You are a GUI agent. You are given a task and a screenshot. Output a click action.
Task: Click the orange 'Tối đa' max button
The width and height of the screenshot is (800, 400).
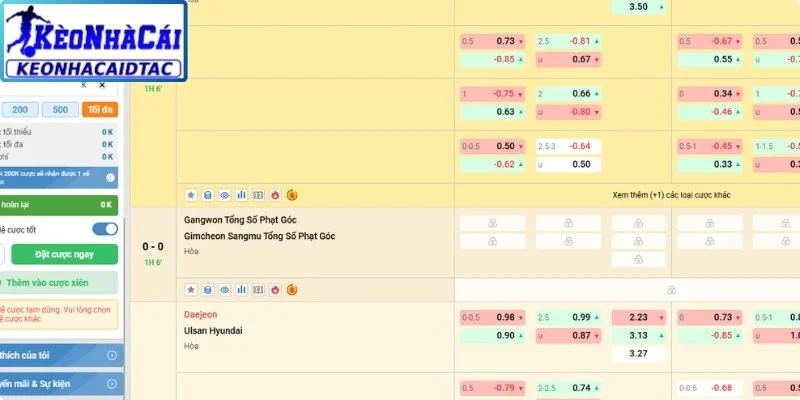(100, 110)
